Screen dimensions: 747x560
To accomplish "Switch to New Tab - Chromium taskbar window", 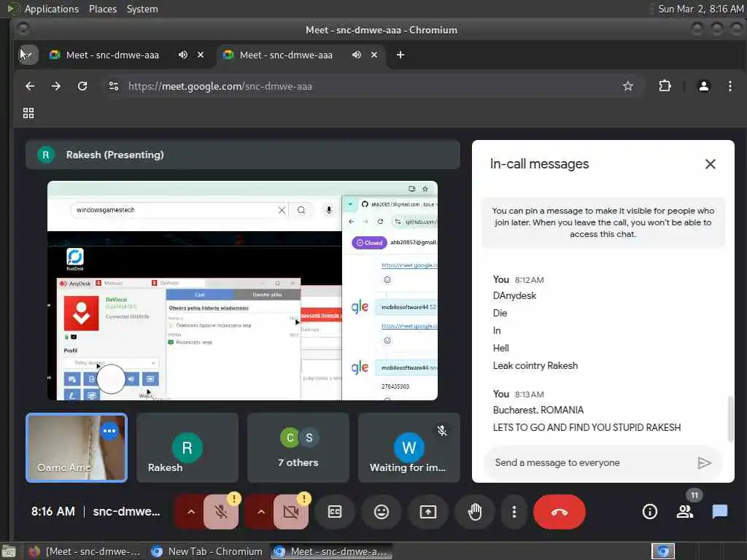I will pos(206,551).
